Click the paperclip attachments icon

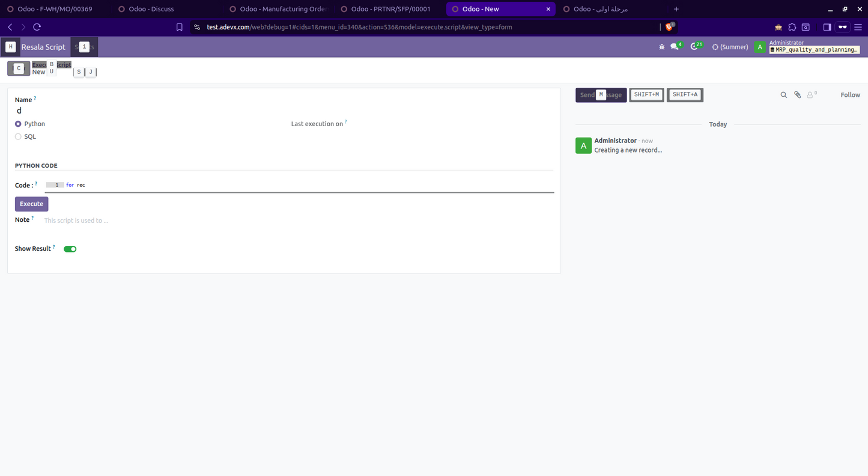[798, 95]
